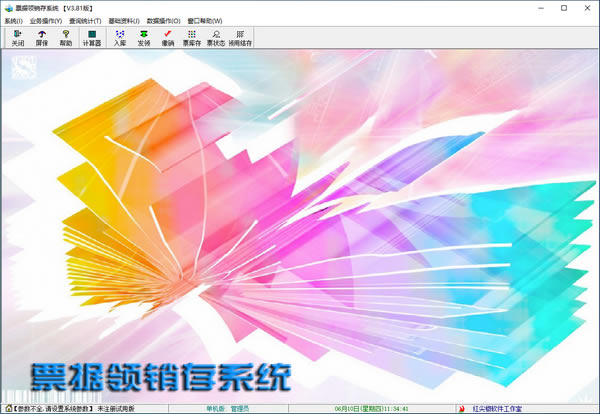
Task: Click the 关闭 (Close) toolbar icon
Action: (x=17, y=37)
